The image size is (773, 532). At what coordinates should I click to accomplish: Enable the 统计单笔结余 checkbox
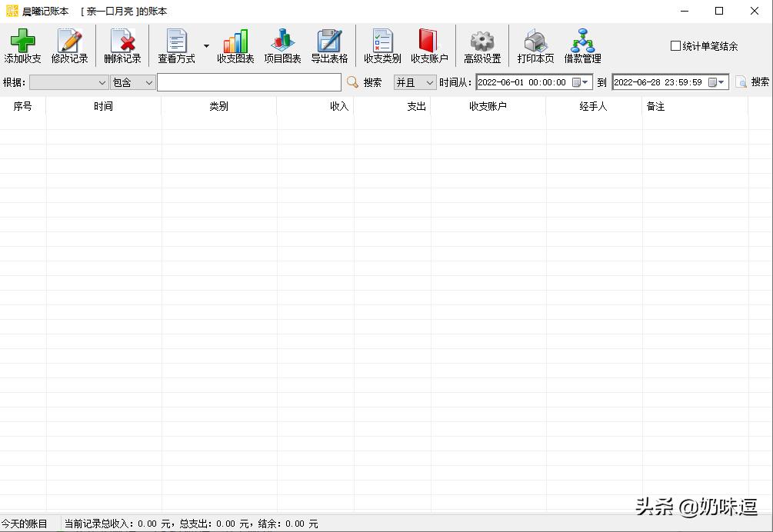pos(676,46)
